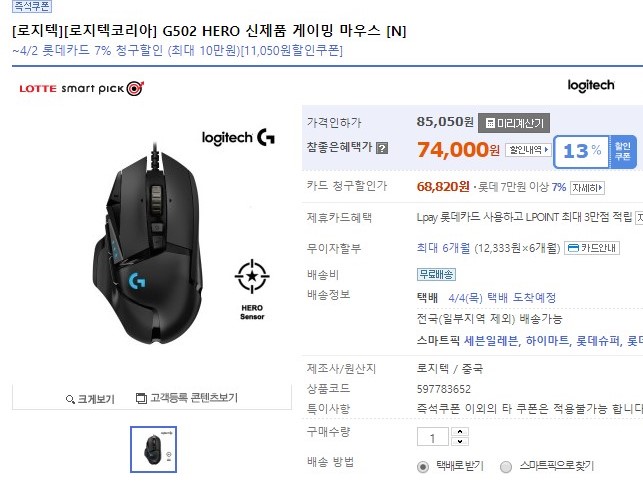This screenshot has width=643, height=488.
Task: Select the 택배로받기 delivery radio button
Action: pos(423,467)
